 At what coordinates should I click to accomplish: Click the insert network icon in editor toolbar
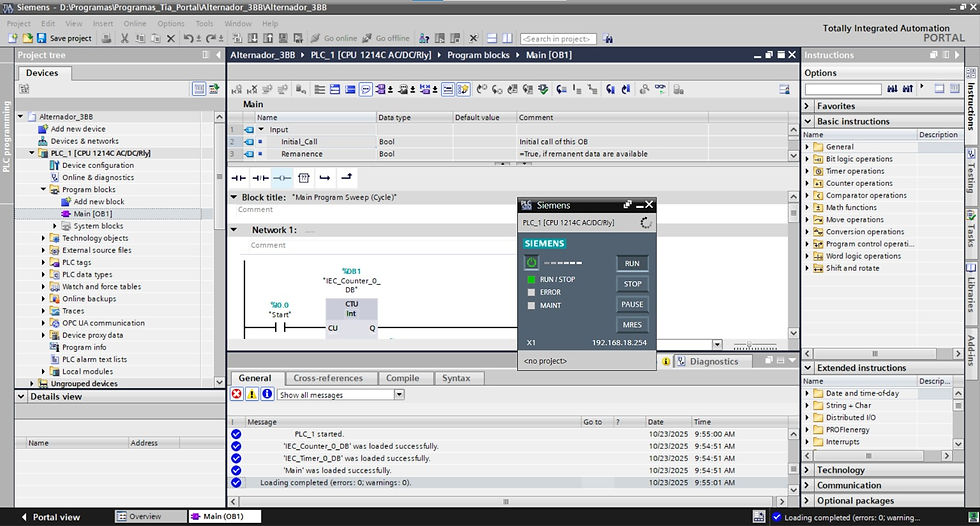[237, 89]
